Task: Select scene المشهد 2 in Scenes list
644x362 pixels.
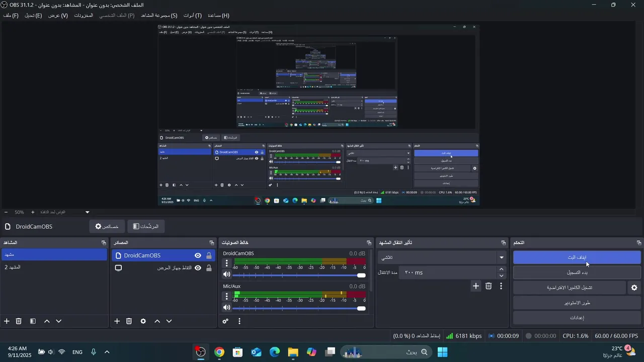Action: click(x=55, y=267)
